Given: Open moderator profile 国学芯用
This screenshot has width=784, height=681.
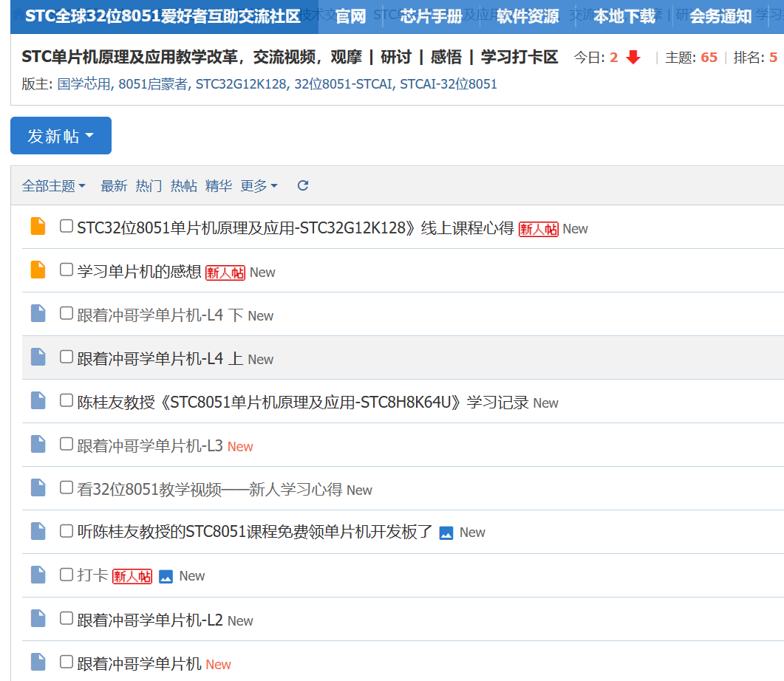Looking at the screenshot, I should pyautogui.click(x=84, y=84).
